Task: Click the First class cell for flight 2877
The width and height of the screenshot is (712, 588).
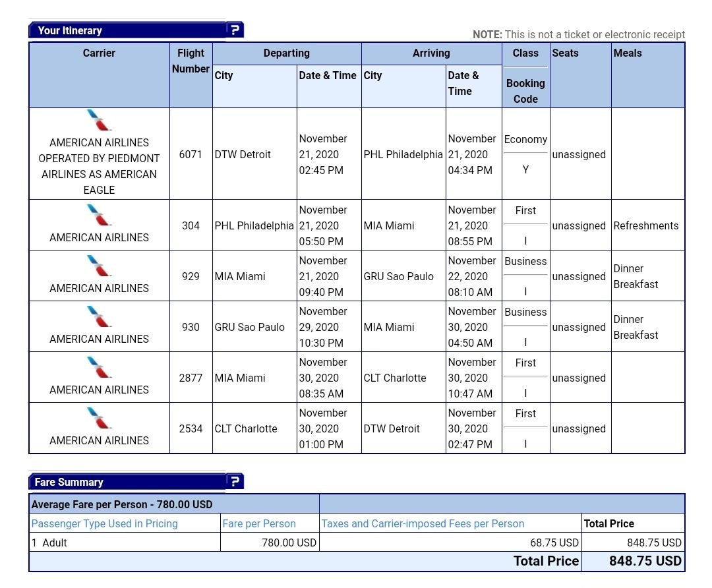Action: (x=525, y=363)
